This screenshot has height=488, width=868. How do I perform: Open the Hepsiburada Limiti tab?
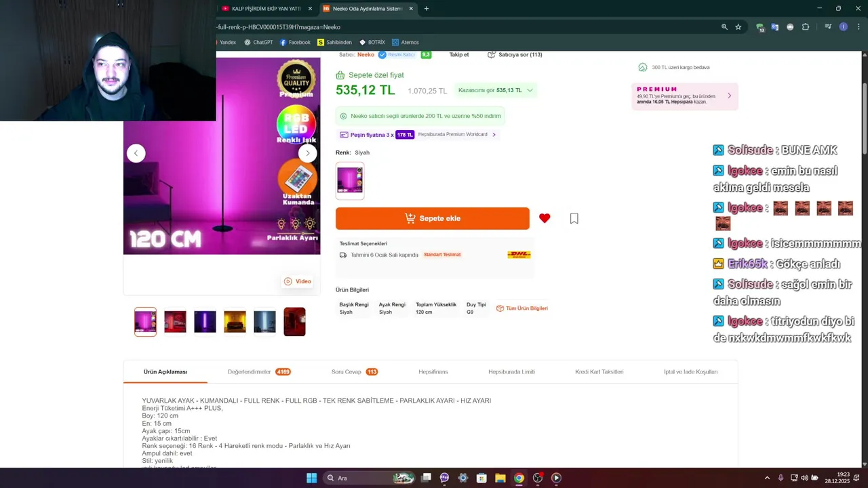click(x=511, y=372)
